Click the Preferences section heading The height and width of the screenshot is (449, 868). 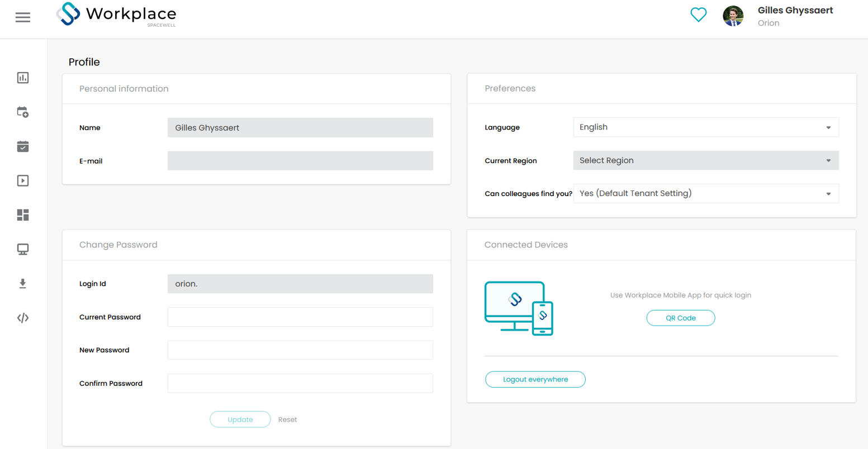pos(510,88)
